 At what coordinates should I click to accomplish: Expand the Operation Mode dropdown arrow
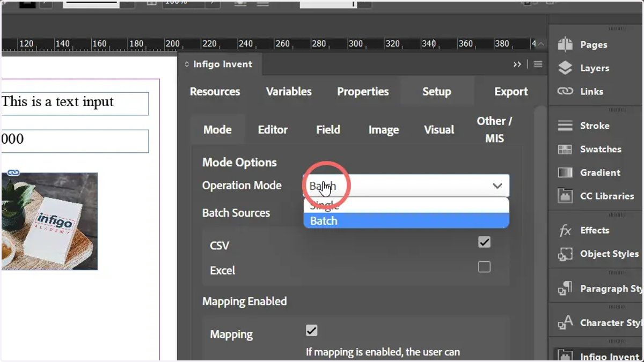[497, 186]
